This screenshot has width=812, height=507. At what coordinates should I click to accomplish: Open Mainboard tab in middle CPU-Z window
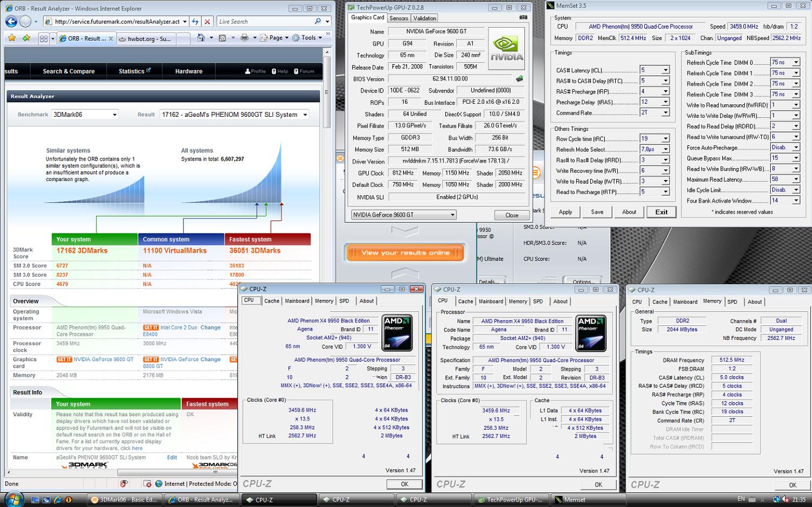point(491,302)
